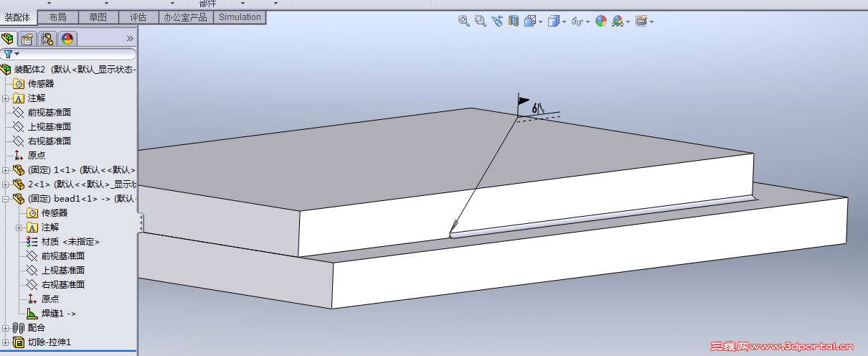Activate the Section View icon

pyautogui.click(x=513, y=22)
